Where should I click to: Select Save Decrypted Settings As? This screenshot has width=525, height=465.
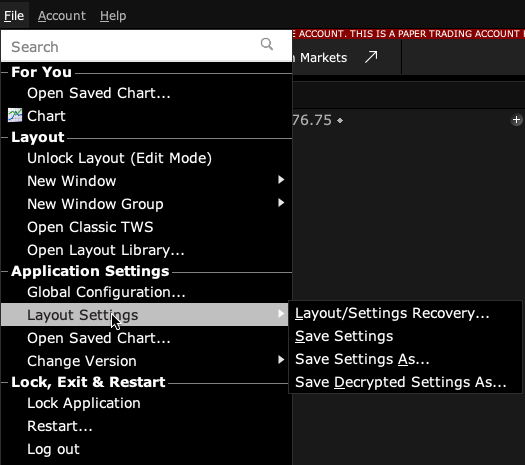pos(405,382)
